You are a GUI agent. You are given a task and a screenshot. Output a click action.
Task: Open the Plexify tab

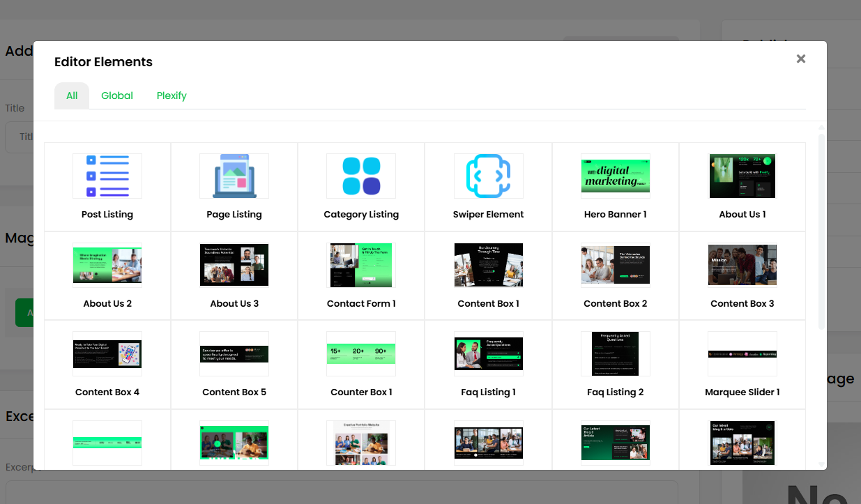pyautogui.click(x=172, y=96)
